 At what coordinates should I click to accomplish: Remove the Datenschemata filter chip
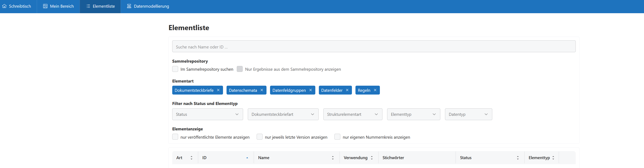coord(262,90)
